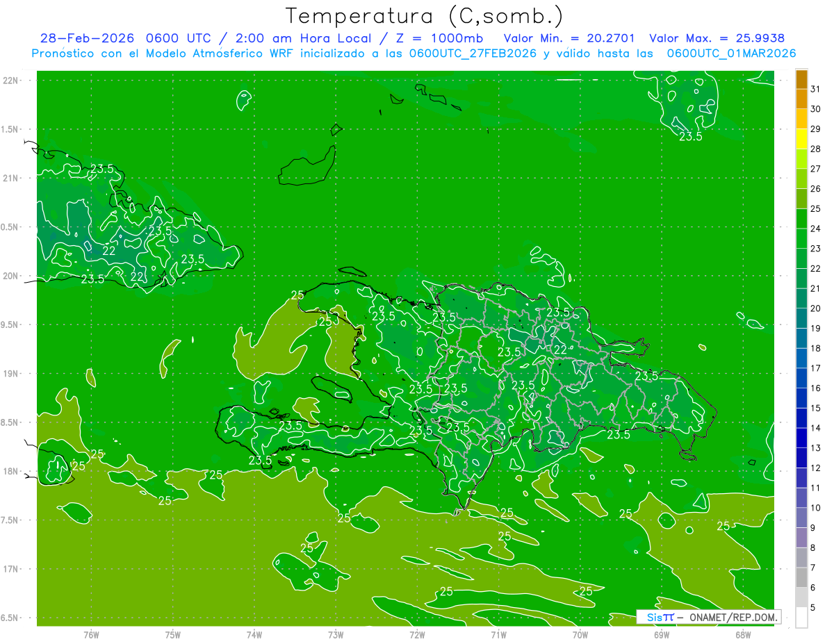The image size is (834, 644).
Task: Click legend value 26
Action: pos(815,188)
